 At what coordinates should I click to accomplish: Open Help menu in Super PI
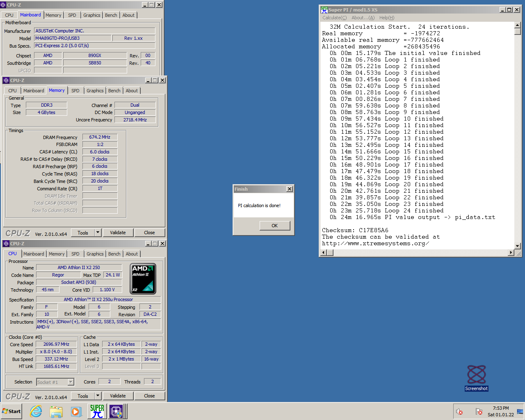point(387,18)
